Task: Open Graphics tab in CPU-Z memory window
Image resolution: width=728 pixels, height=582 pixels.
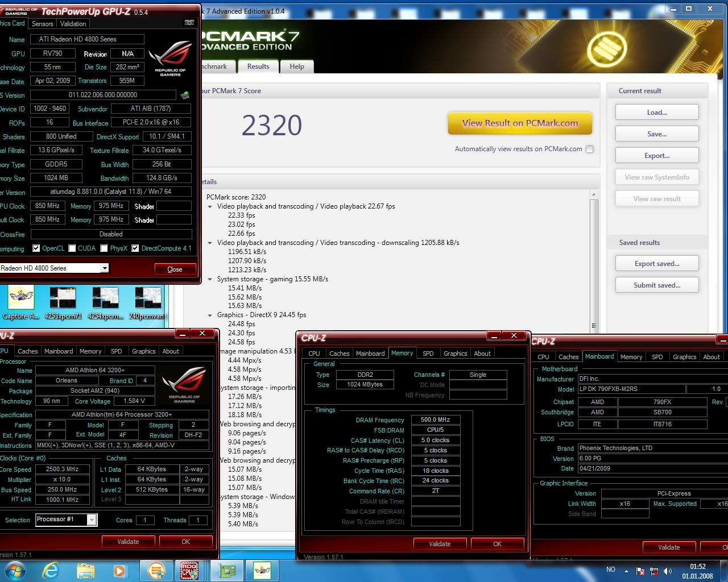Action: point(456,354)
